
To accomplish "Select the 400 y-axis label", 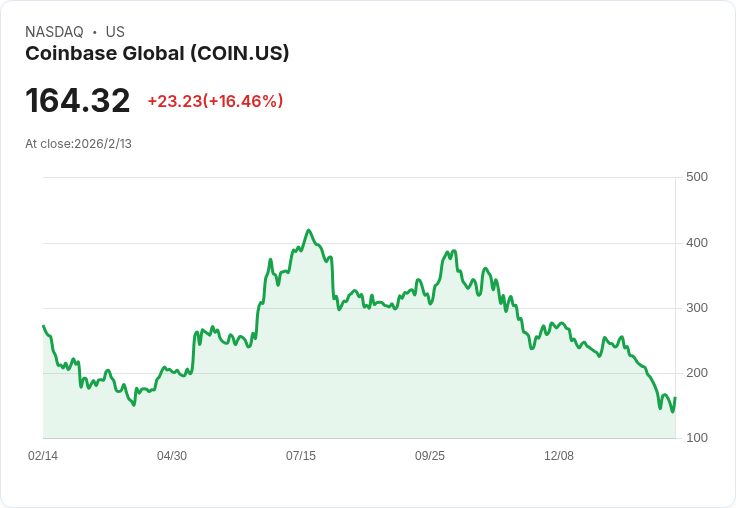I will tap(697, 243).
